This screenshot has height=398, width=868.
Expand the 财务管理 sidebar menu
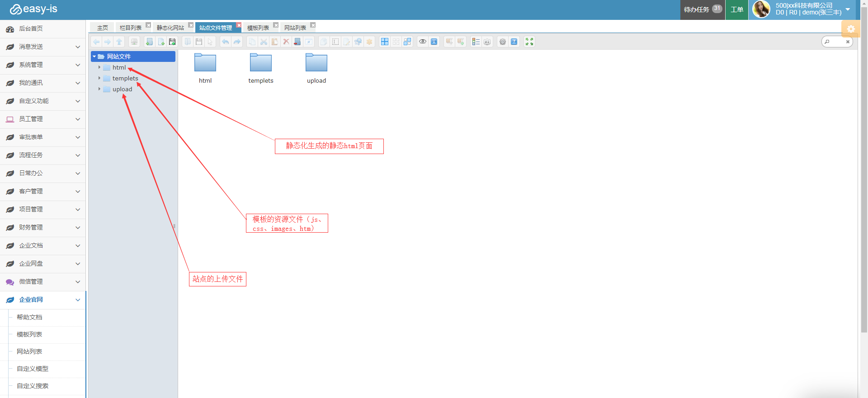[x=43, y=228]
